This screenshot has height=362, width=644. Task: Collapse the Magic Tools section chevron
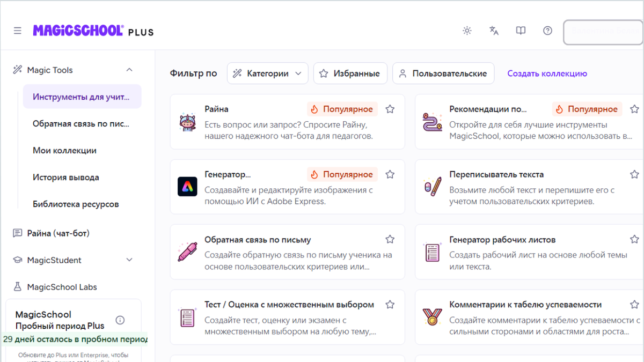(x=129, y=70)
